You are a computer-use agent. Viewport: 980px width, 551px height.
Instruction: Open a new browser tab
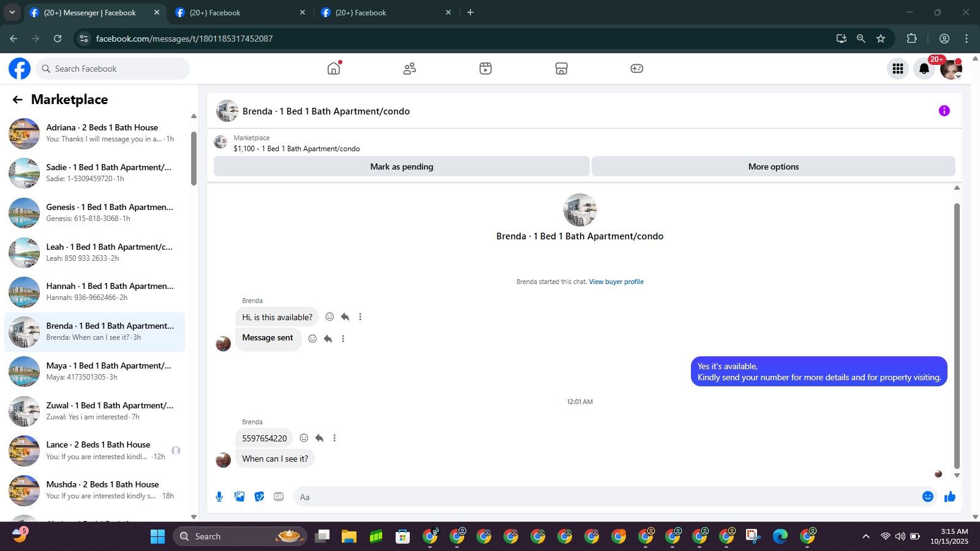470,12
